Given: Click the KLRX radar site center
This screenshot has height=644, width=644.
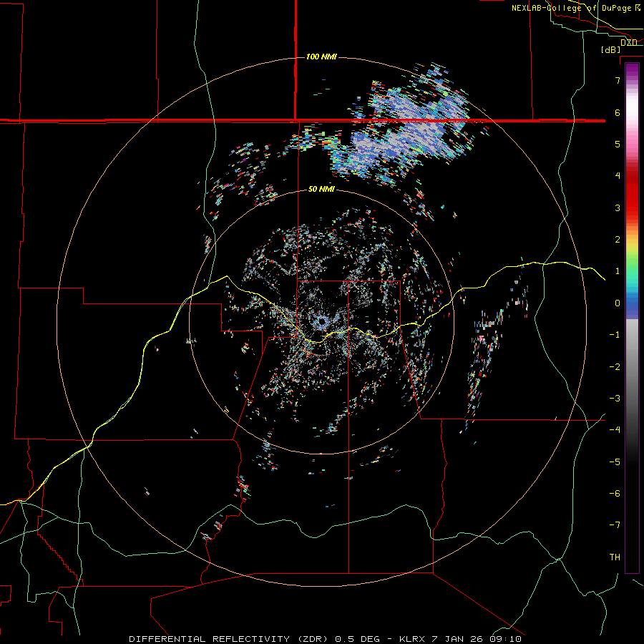Looking at the screenshot, I should click(321, 322).
